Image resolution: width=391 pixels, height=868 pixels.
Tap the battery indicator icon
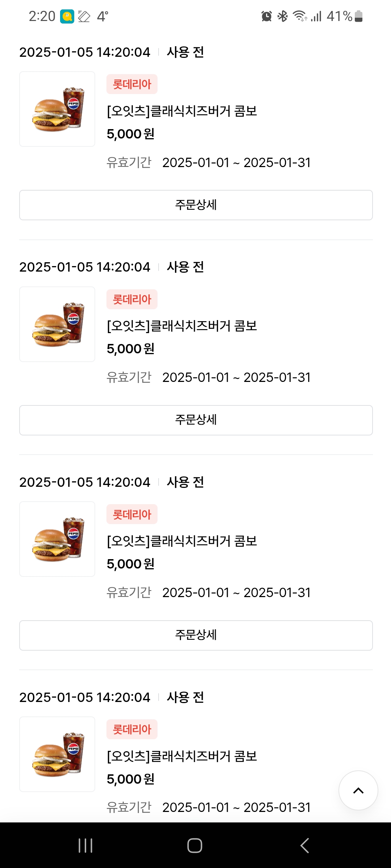click(358, 16)
